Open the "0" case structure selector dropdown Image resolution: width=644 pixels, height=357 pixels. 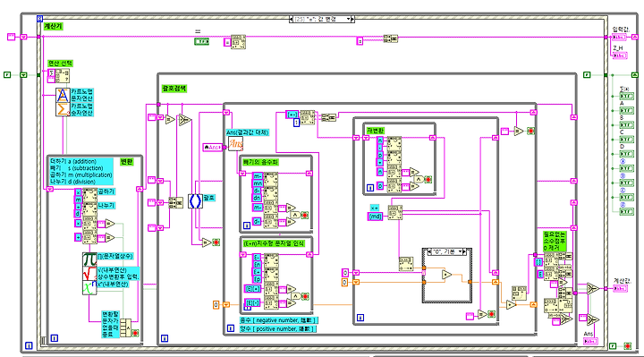(x=461, y=251)
